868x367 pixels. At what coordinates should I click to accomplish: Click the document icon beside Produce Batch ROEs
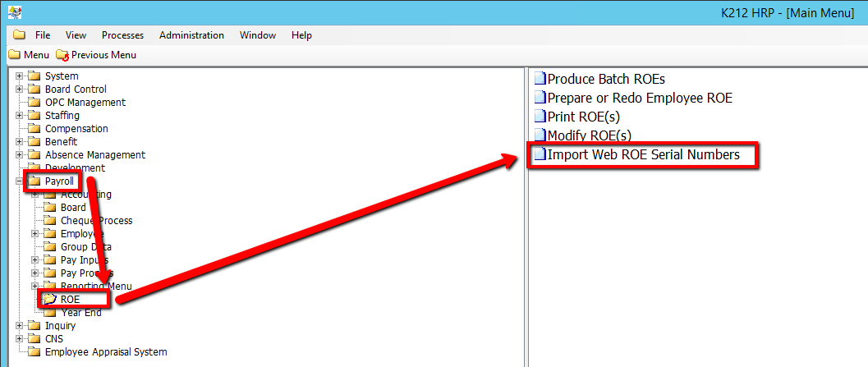[x=540, y=80]
